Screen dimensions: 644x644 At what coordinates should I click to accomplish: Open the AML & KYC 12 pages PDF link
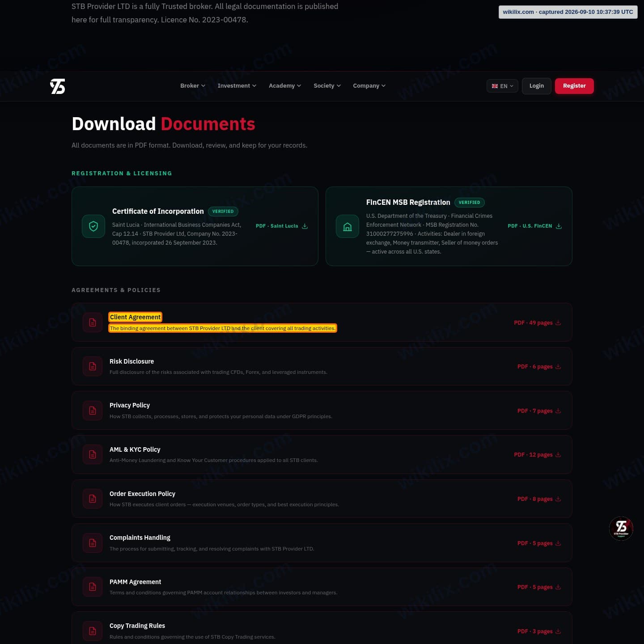[x=538, y=454]
